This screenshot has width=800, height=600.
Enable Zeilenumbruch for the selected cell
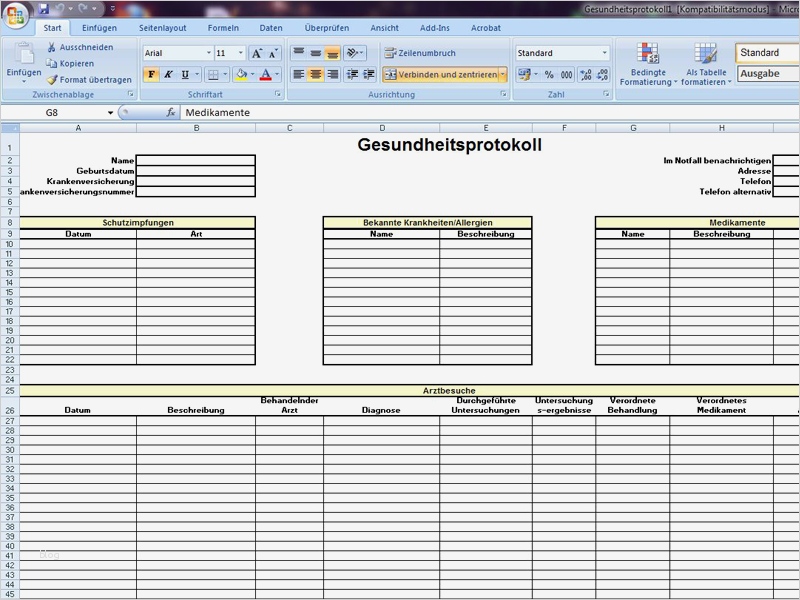420,52
